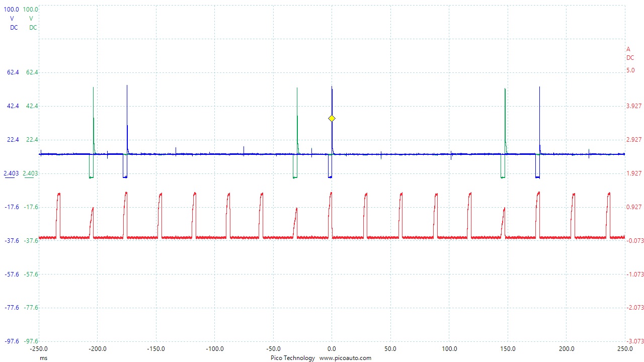
Task: Select the yellow diamond trigger marker
Action: coord(332,118)
